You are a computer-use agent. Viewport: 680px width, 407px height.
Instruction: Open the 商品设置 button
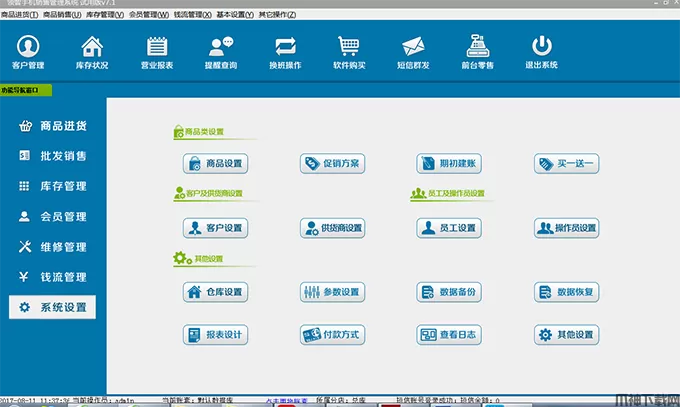(216, 164)
